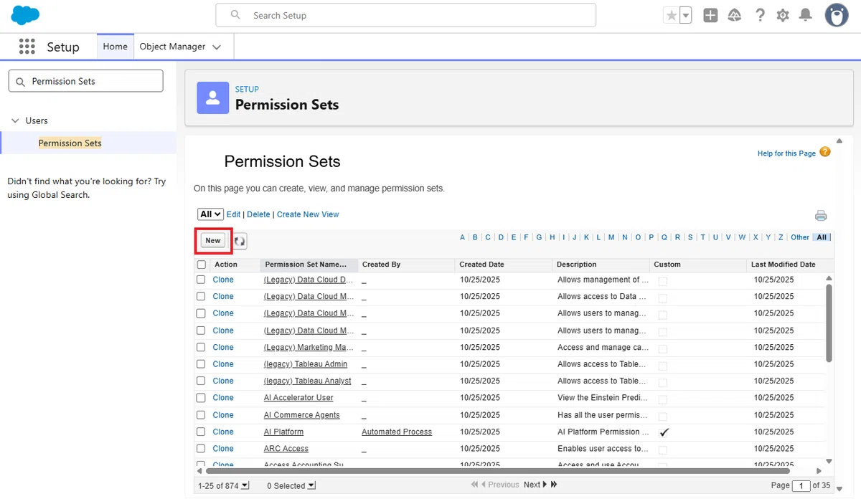This screenshot has width=861, height=504.
Task: Go to last page arrow icon
Action: coord(554,485)
